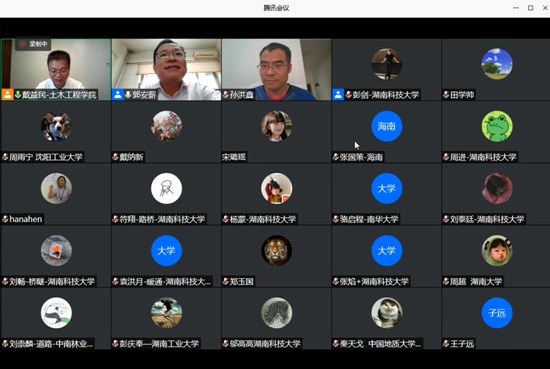Viewport: 550px width, 369px height.
Task: Select hanahen's participant tile
Action: click(56, 194)
